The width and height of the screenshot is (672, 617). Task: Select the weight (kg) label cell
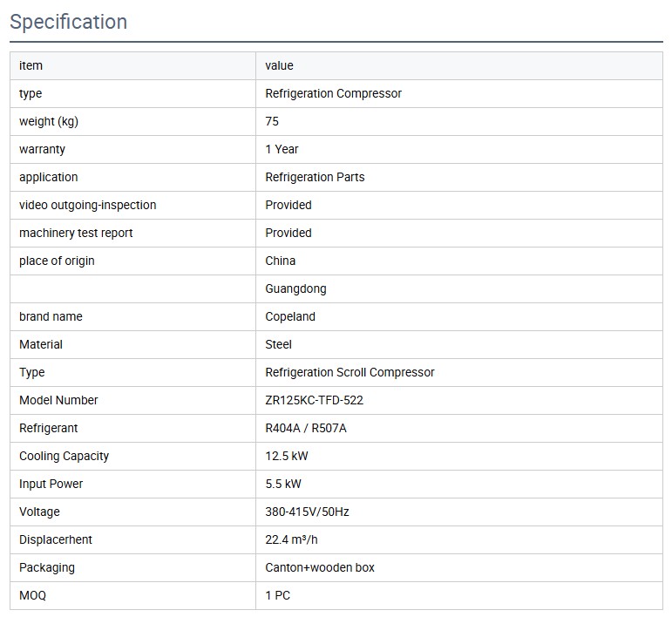[x=49, y=121]
